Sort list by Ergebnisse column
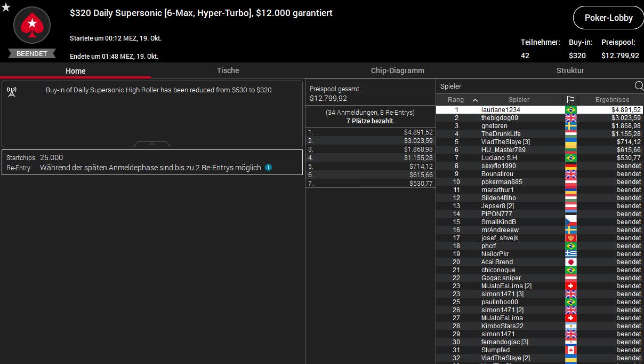The image size is (644, 364). pos(611,100)
